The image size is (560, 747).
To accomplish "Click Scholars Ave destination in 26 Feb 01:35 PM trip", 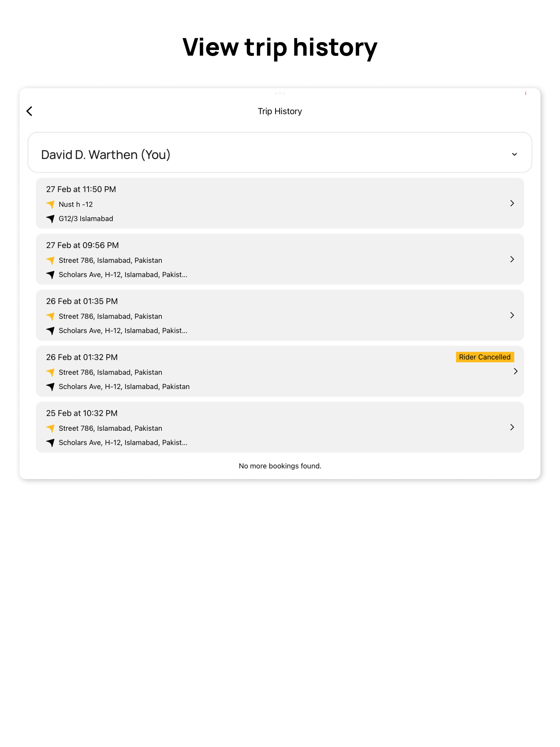I will [123, 331].
